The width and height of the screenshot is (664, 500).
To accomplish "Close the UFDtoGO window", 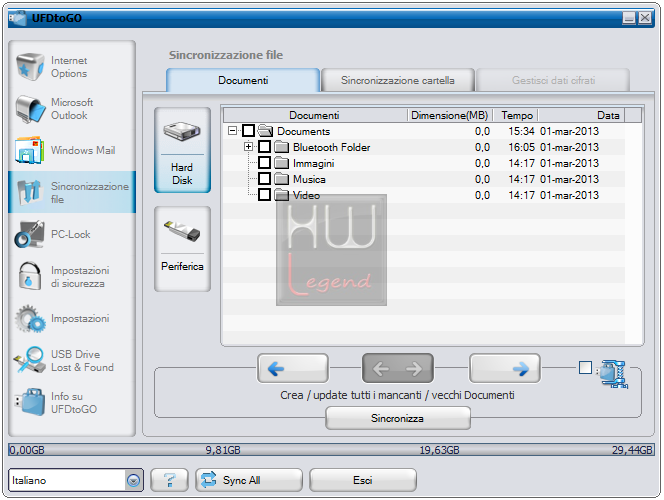I will [x=645, y=18].
